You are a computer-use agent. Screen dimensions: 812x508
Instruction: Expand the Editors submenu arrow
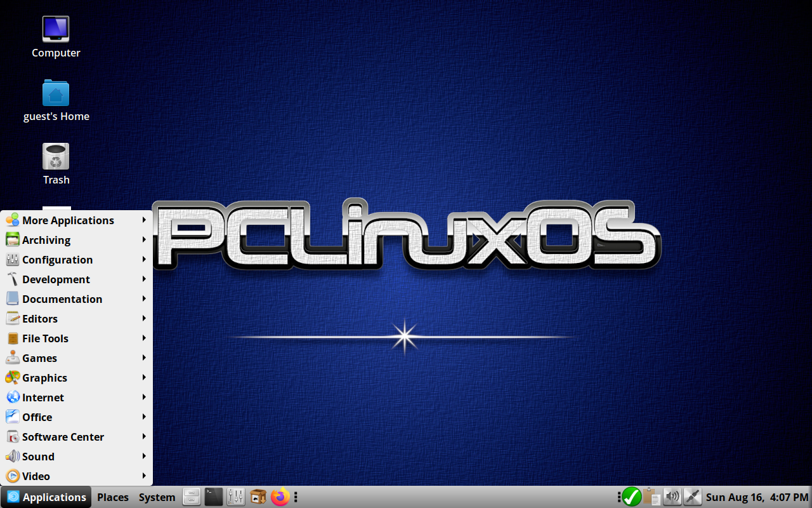coord(145,318)
